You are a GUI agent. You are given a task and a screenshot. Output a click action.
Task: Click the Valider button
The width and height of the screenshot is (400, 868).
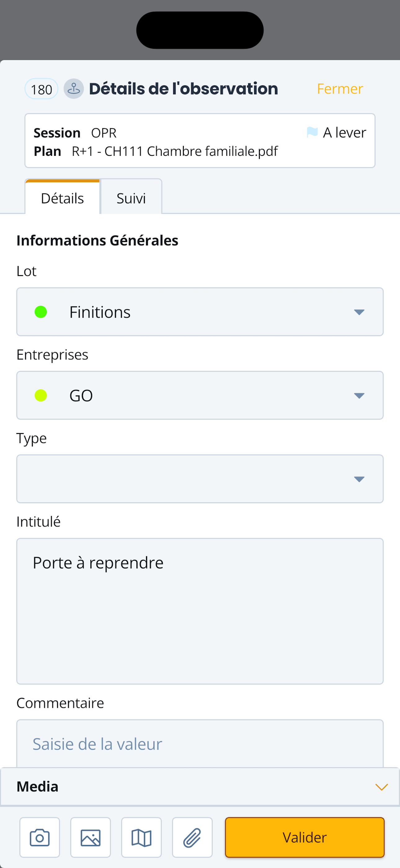coord(305,837)
